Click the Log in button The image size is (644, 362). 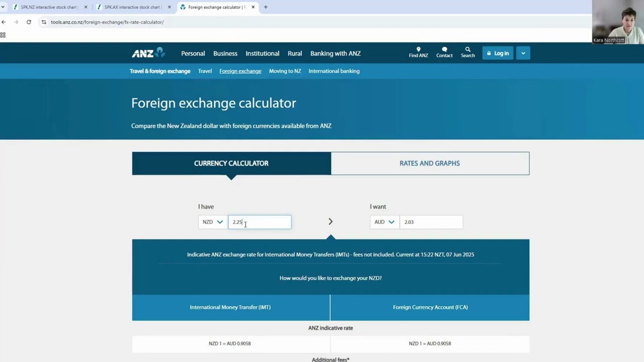pyautogui.click(x=497, y=53)
